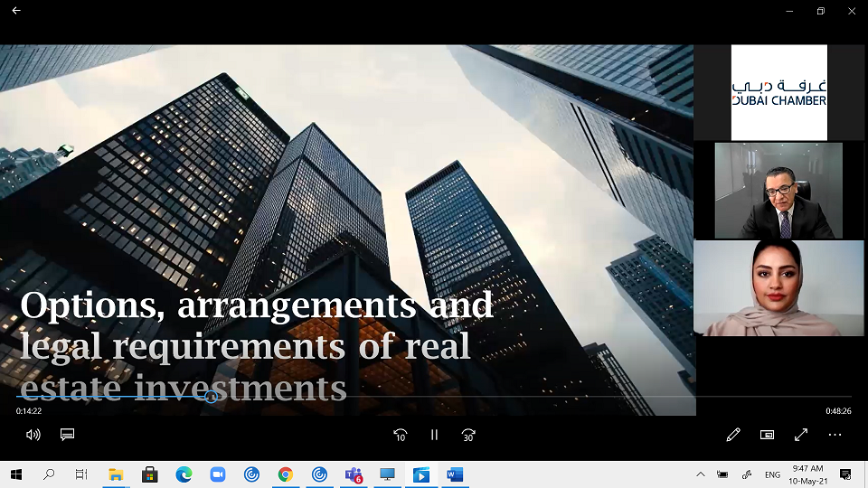Open the more options ellipsis menu
868x488 pixels.
pyautogui.click(x=835, y=435)
